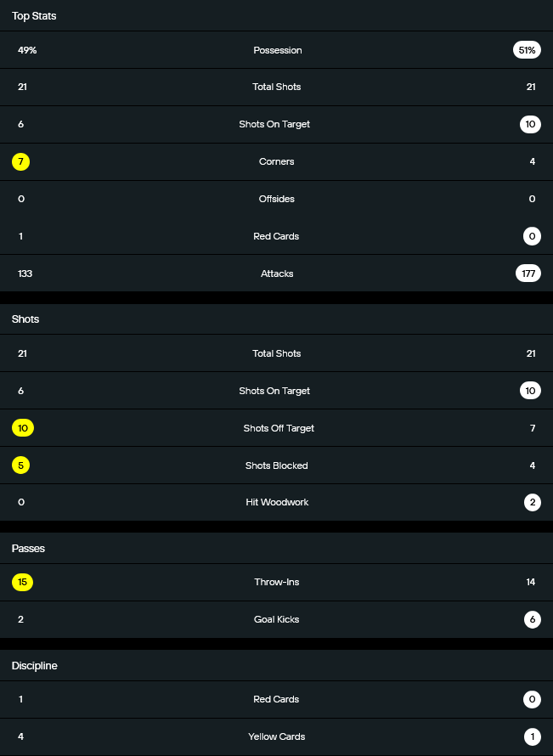Click the yellow 7 Corners badge

[21, 161]
